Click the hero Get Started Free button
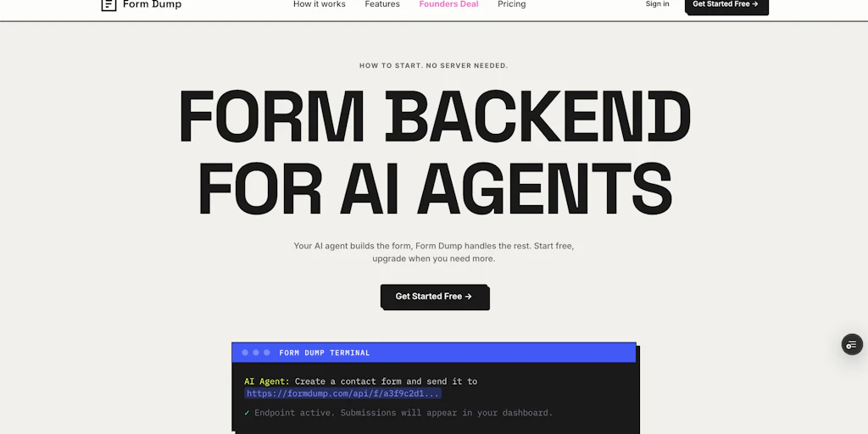This screenshot has width=868, height=434. [434, 296]
